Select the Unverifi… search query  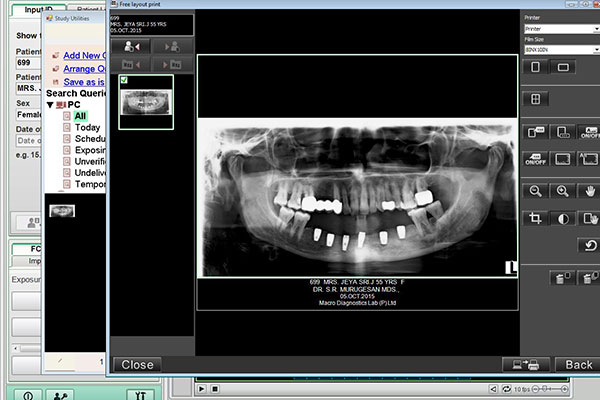coord(90,162)
